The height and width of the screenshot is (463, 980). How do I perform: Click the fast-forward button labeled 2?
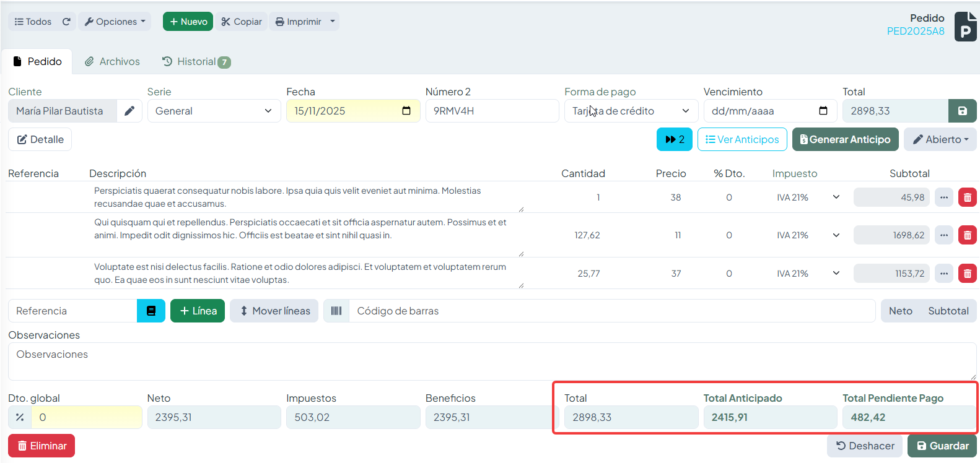tap(675, 139)
